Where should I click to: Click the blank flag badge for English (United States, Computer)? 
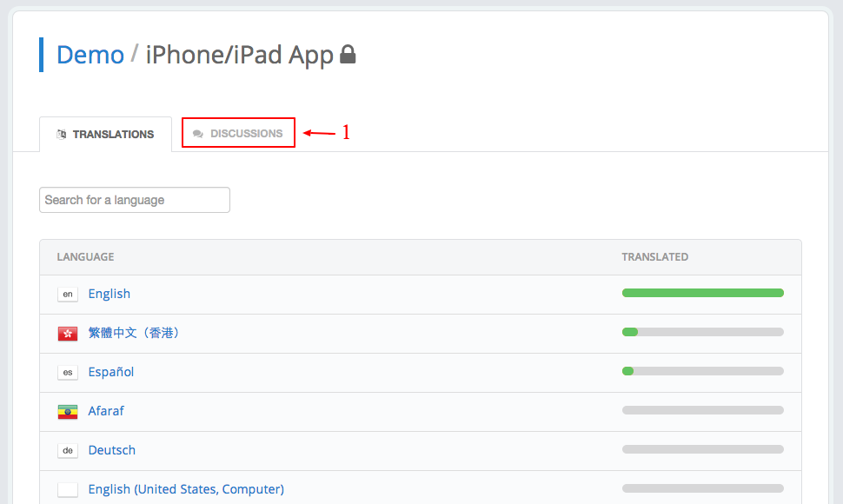pyautogui.click(x=68, y=489)
